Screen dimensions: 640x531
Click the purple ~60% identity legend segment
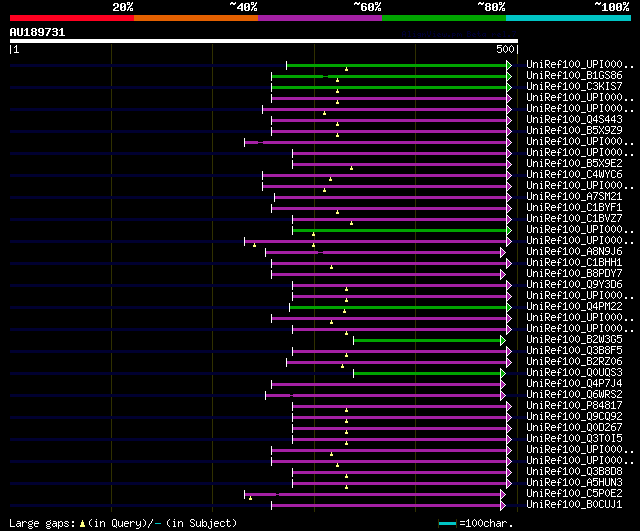[320, 18]
